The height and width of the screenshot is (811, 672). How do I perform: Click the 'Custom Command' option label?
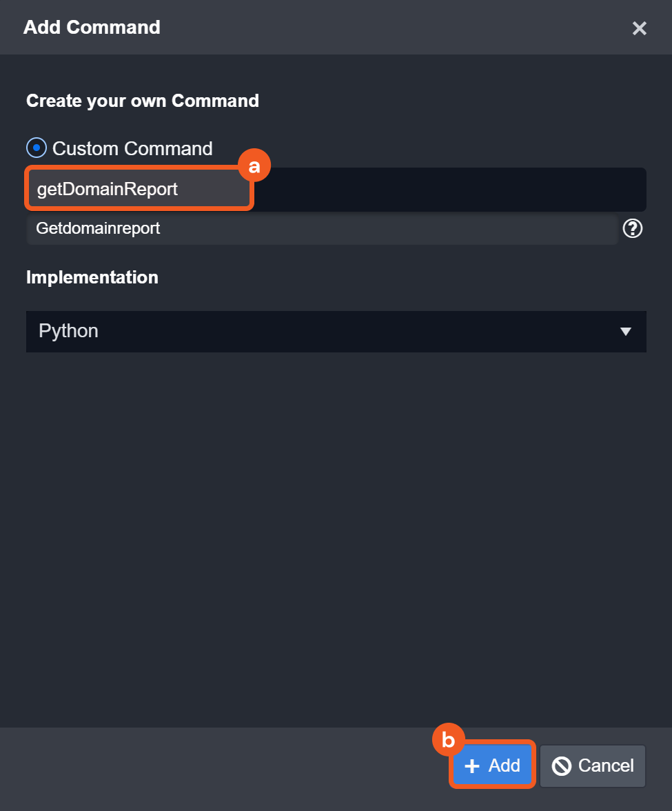coord(132,148)
